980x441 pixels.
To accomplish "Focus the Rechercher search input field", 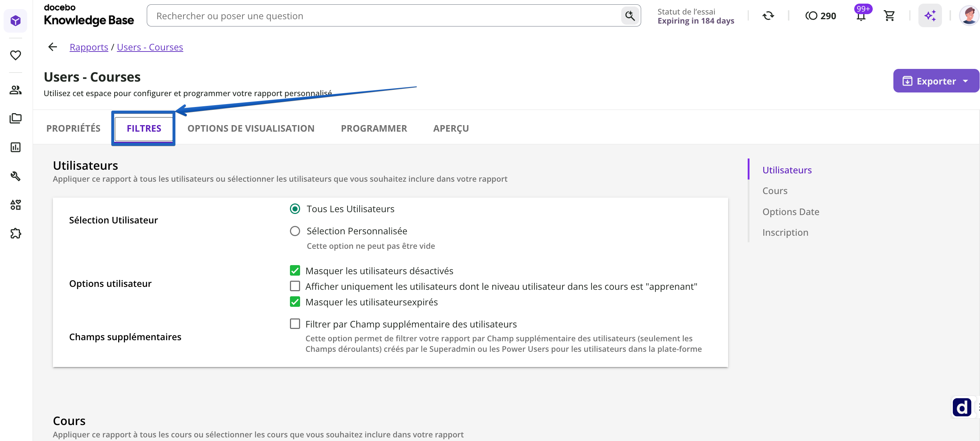I will click(x=384, y=16).
